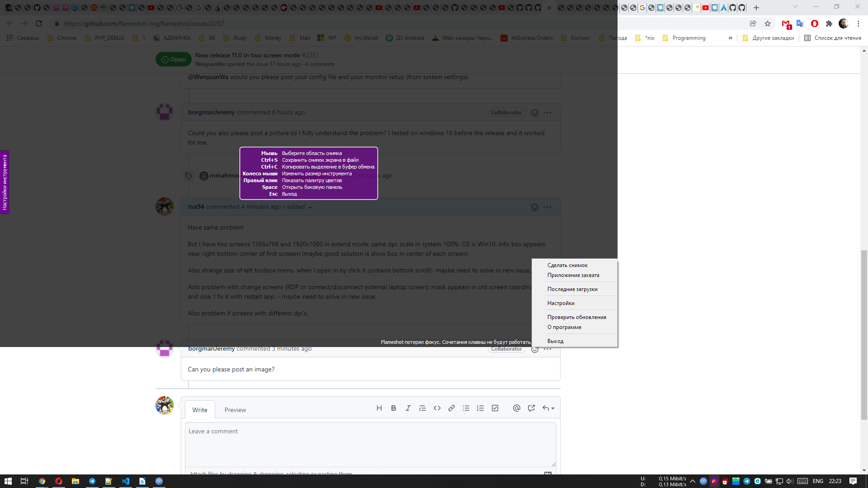868x488 pixels.
Task: Add a link in comment
Action: [451, 408]
